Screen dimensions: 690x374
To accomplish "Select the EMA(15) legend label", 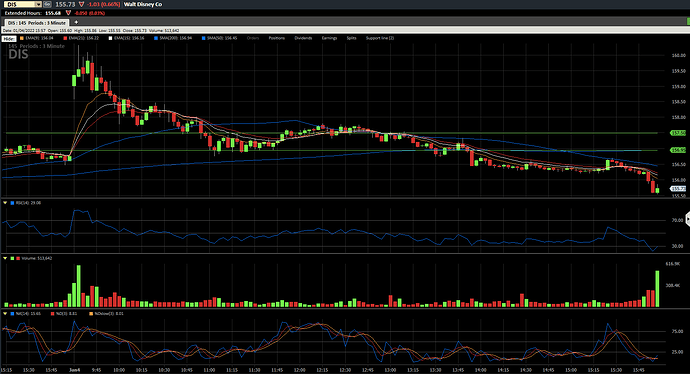I will click(129, 38).
